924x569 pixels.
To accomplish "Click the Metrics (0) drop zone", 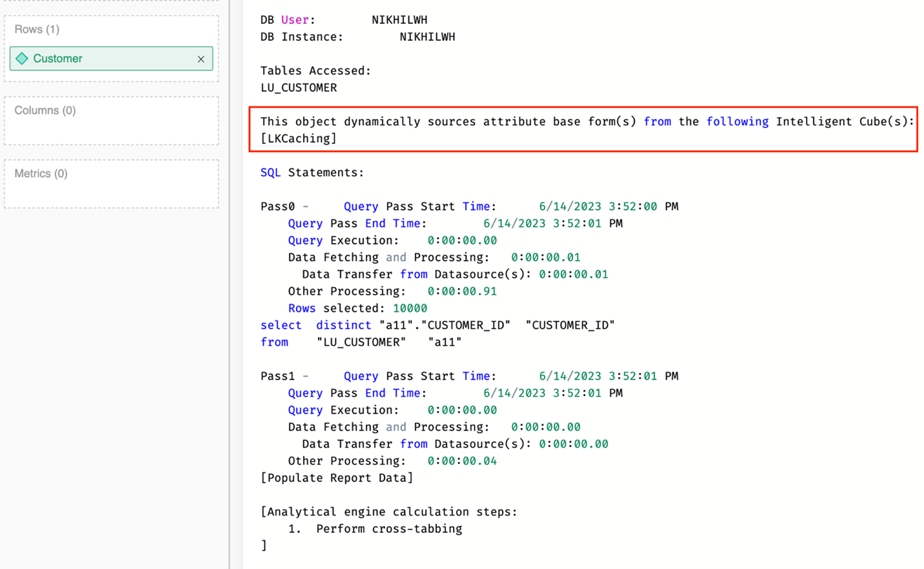I will (x=111, y=185).
